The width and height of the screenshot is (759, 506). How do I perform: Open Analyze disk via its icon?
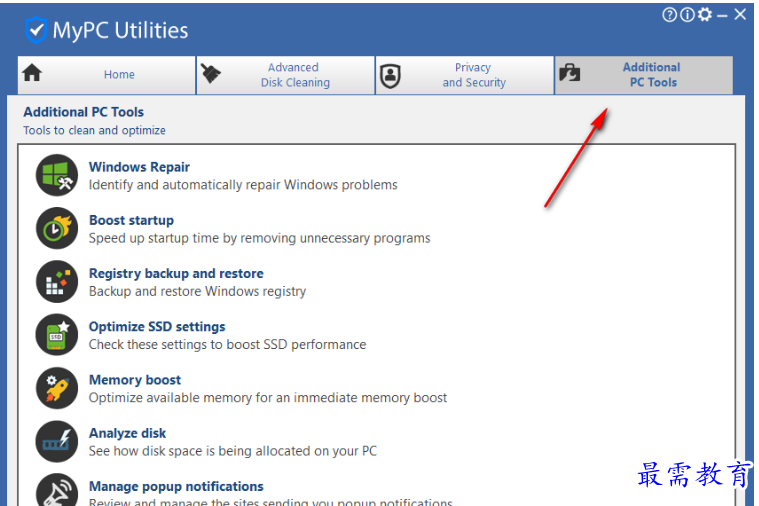pyautogui.click(x=57, y=441)
